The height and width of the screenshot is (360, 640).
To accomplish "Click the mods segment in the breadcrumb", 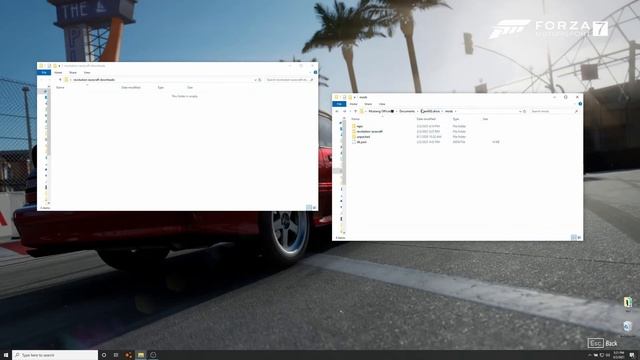I will [449, 111].
